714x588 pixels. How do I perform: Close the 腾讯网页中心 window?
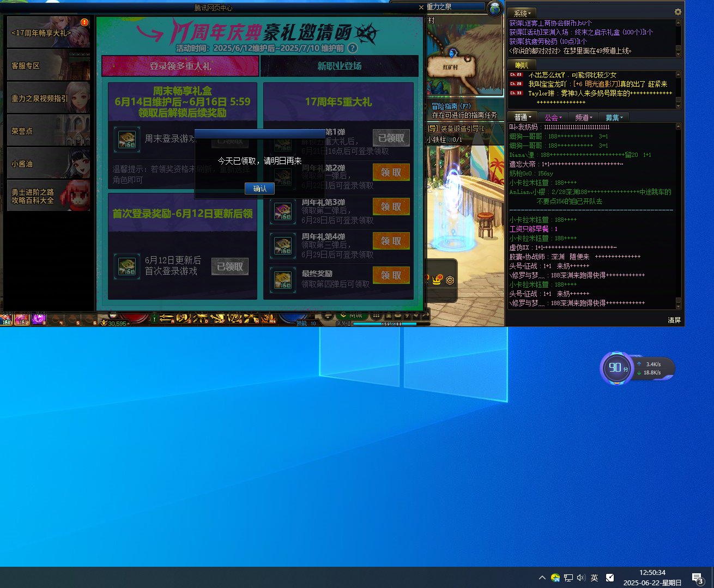421,7
